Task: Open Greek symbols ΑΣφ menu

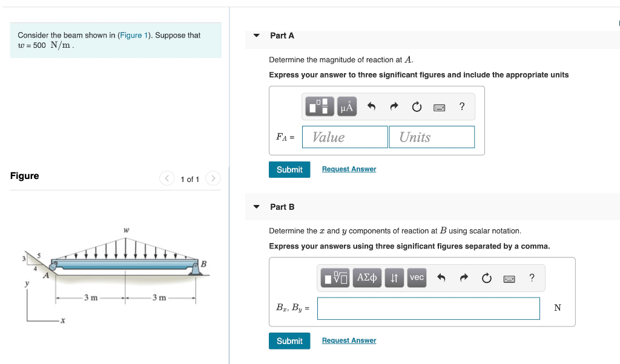Action: click(367, 278)
